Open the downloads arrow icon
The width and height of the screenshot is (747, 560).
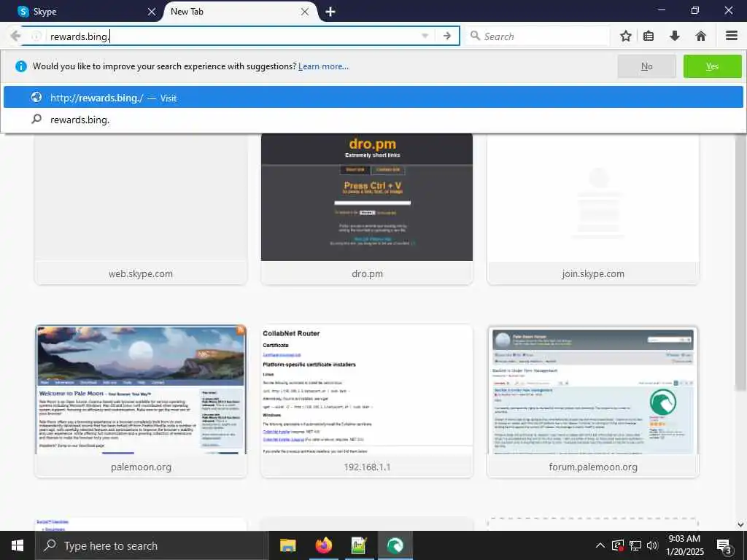(675, 36)
